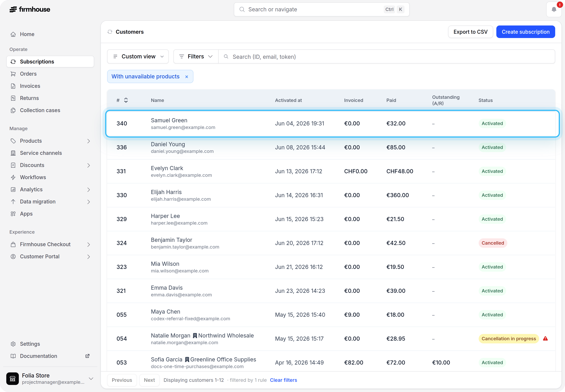Click the firmhouse logo
Viewport: 565px width, 392px height.
pos(30,9)
